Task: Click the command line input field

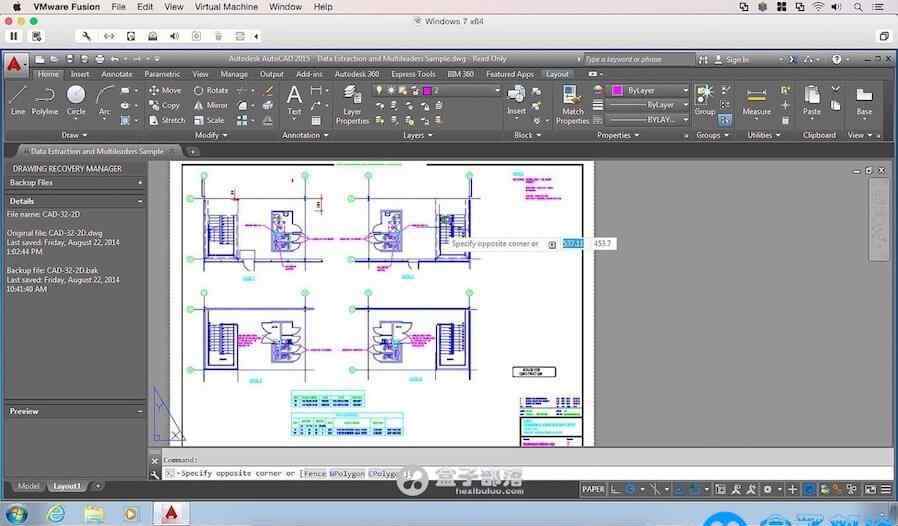Action: tap(527, 473)
